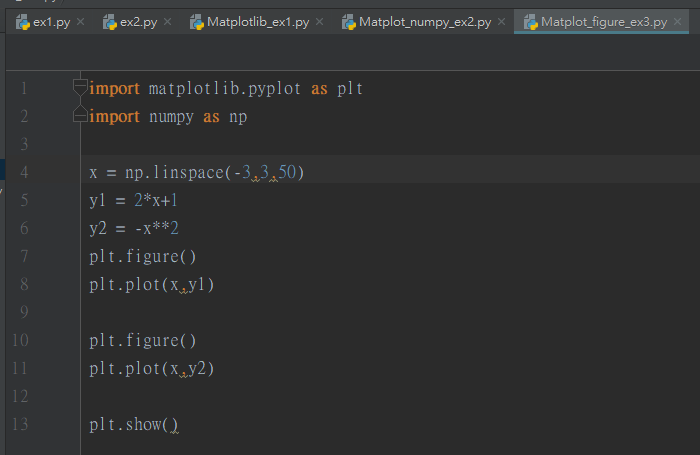The image size is (700, 455).
Task: Click the Python file icon on ex1.py tab
Action: point(23,22)
